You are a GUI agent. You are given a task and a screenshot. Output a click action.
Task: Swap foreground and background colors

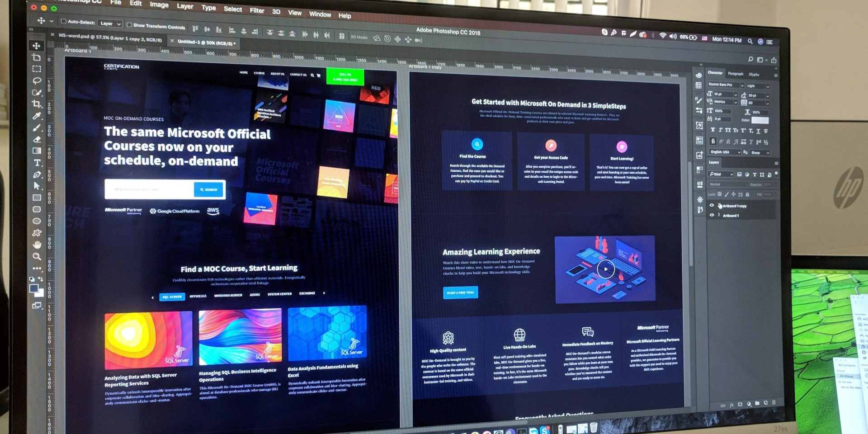[x=41, y=279]
